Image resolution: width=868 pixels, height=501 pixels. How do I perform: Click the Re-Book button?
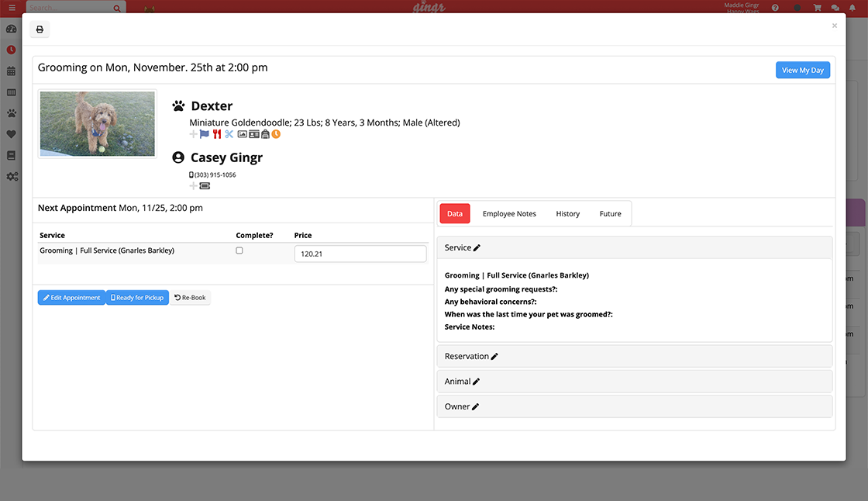(x=190, y=297)
